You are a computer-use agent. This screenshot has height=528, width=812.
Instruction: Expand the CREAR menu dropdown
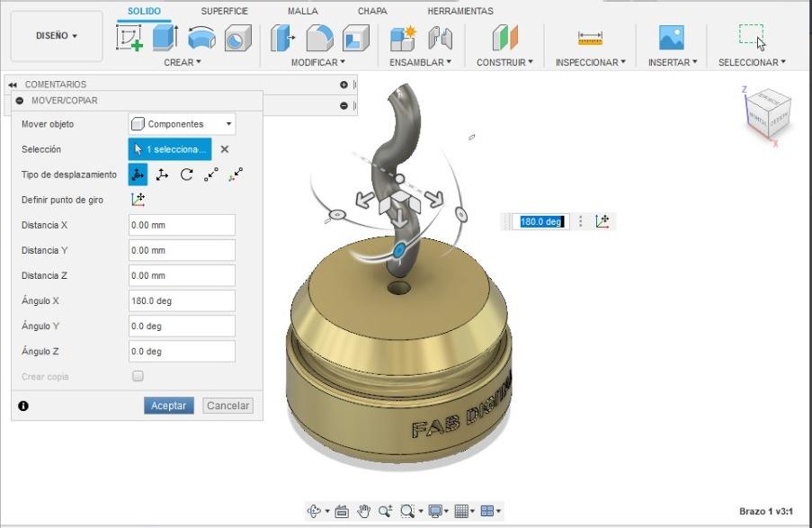pos(183,62)
